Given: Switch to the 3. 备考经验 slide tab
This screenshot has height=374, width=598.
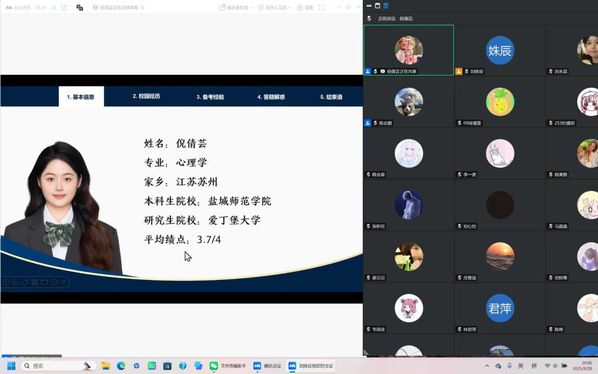Looking at the screenshot, I should pos(210,97).
